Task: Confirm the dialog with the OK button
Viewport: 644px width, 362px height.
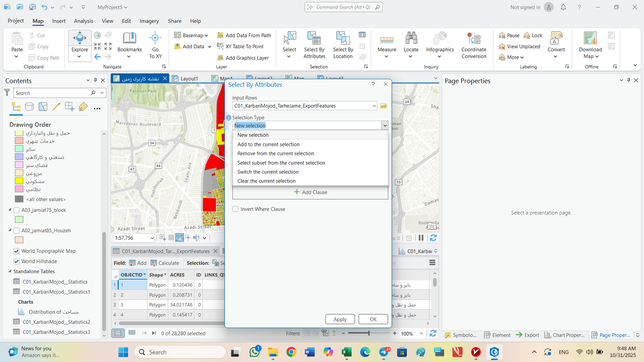Action: point(373,319)
